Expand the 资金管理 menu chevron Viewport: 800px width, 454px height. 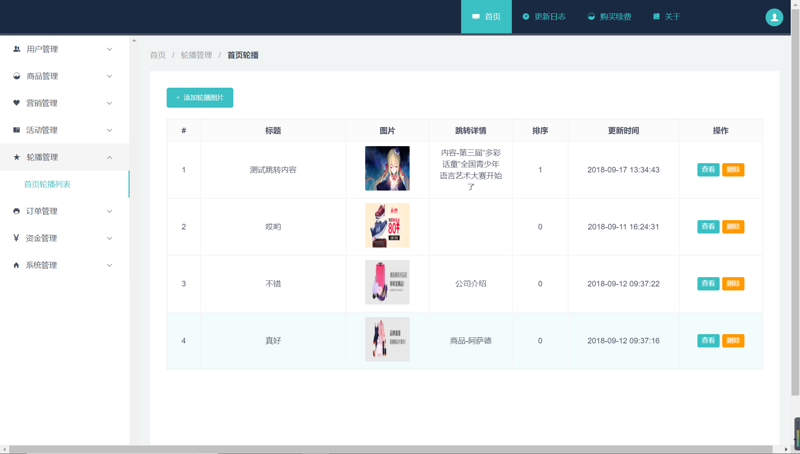(109, 239)
